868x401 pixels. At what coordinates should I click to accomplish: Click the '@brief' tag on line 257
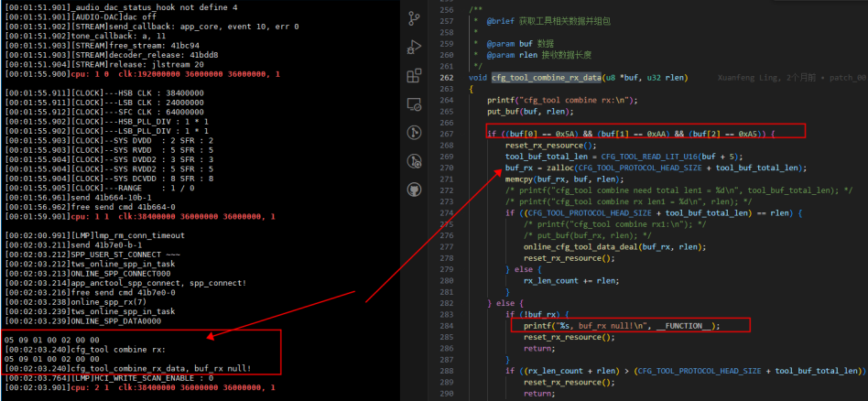coord(500,22)
